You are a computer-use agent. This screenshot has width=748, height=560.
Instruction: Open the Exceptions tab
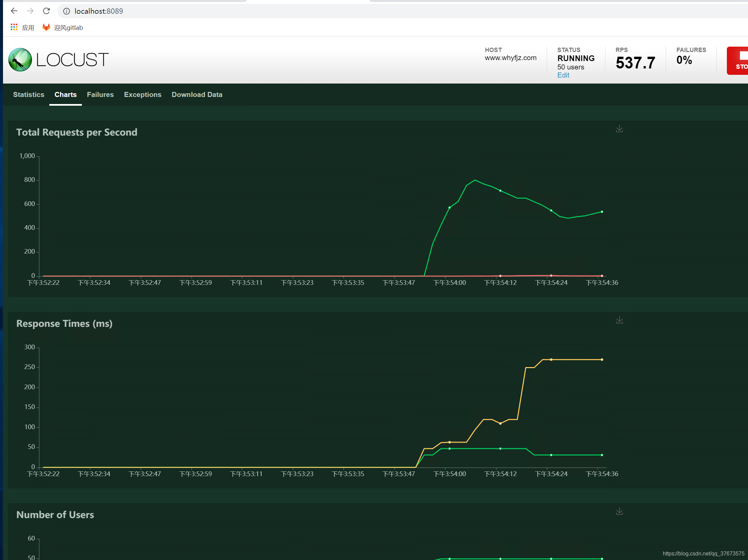142,95
